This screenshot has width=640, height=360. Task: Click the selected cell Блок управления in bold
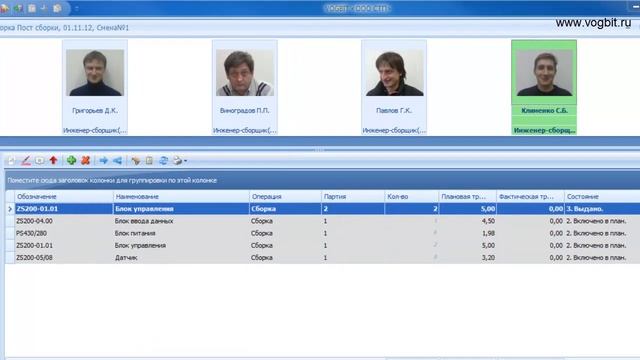point(181,209)
